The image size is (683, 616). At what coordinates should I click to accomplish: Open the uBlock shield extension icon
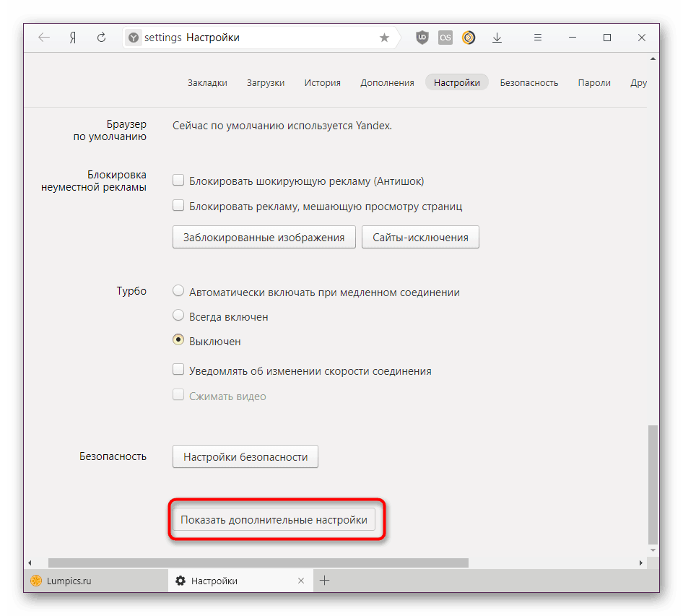click(422, 38)
